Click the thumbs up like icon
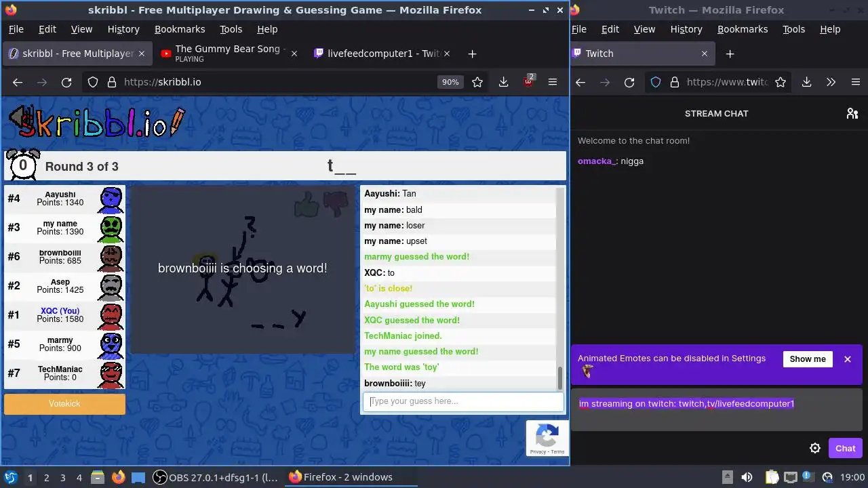The width and height of the screenshot is (868, 488). (307, 204)
